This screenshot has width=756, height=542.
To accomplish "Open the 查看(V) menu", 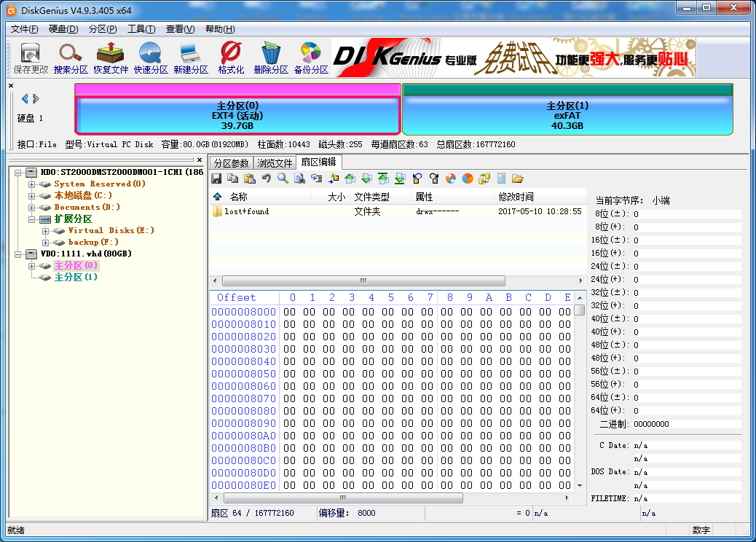I will [x=181, y=29].
